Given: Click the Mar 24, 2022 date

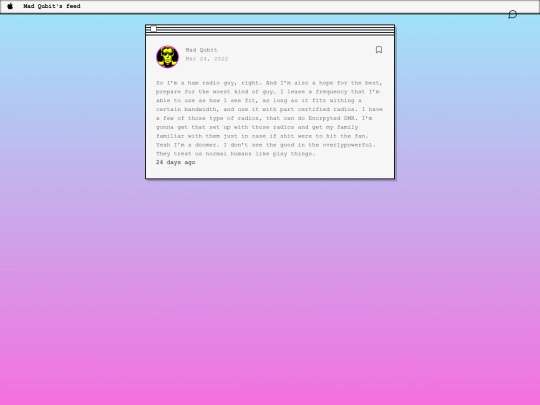Looking at the screenshot, I should pyautogui.click(x=207, y=59).
